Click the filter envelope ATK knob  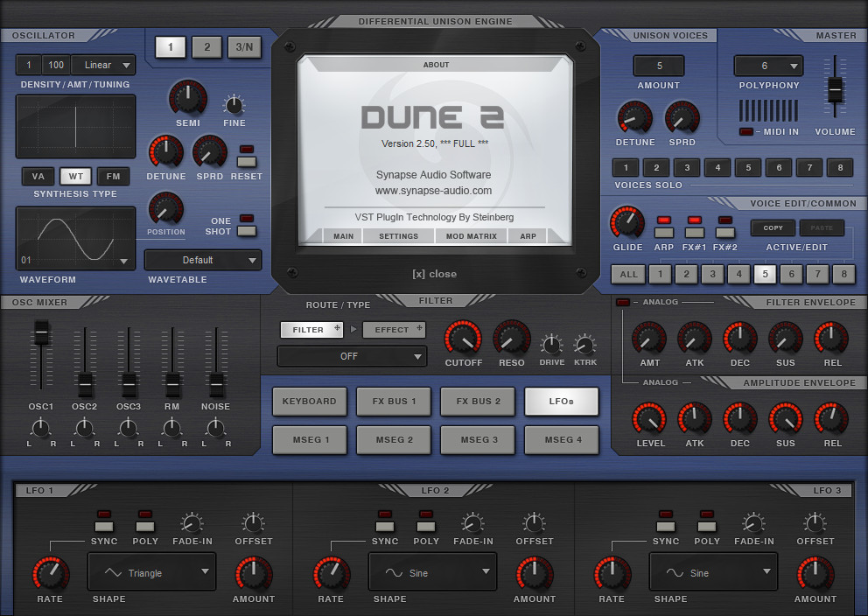pyautogui.click(x=695, y=338)
